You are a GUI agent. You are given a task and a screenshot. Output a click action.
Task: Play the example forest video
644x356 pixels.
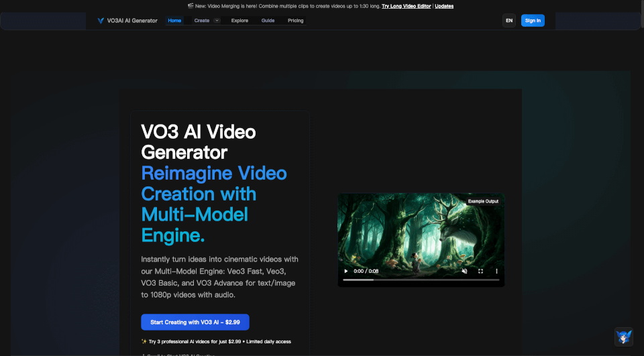(346, 272)
